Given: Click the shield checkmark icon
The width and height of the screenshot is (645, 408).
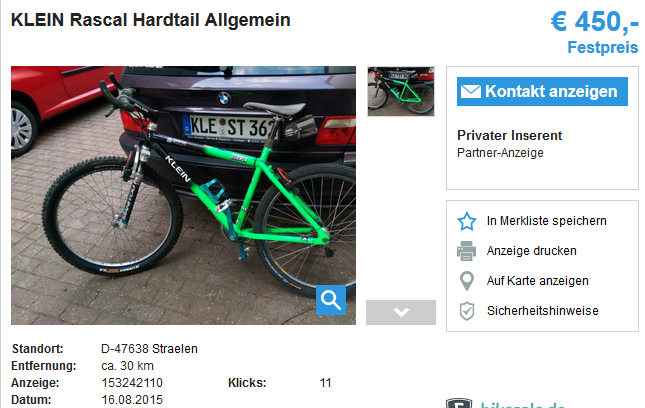Looking at the screenshot, I should 467,311.
